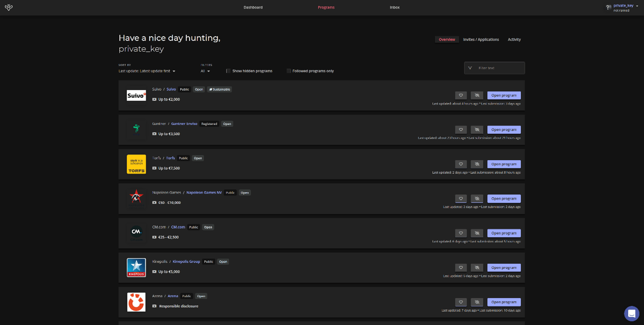644x325 pixels.
Task: Open the Kinepolis Group program
Action: tap(504, 267)
